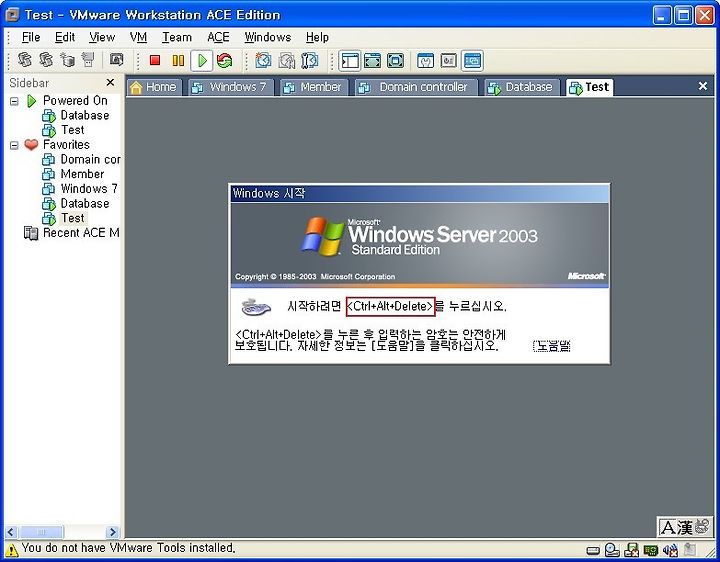Open the ACE menu
The height and width of the screenshot is (562, 720).
tap(218, 37)
